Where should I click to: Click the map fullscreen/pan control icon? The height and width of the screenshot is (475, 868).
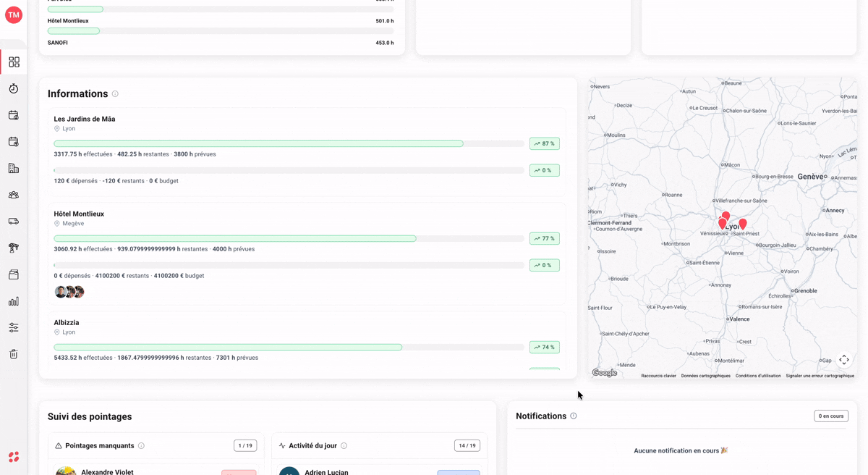(844, 360)
